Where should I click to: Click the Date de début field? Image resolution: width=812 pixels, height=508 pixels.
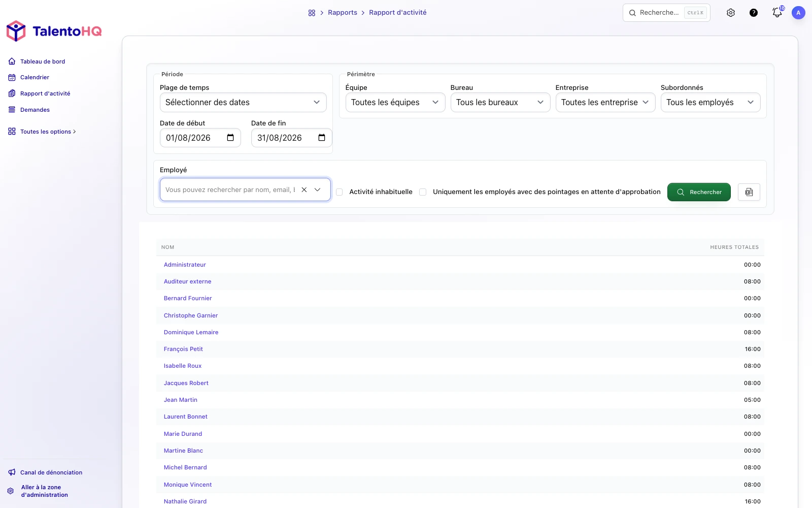200,138
